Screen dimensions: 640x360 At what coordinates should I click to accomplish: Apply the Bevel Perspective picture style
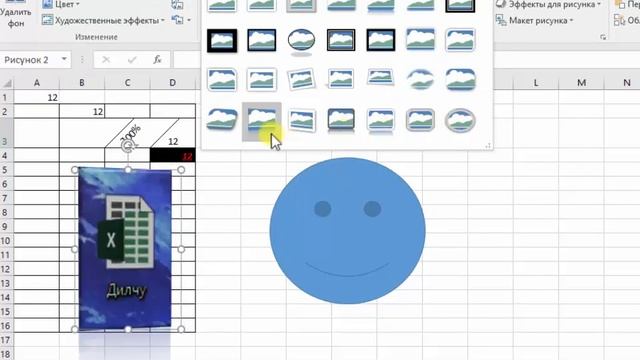click(x=222, y=120)
